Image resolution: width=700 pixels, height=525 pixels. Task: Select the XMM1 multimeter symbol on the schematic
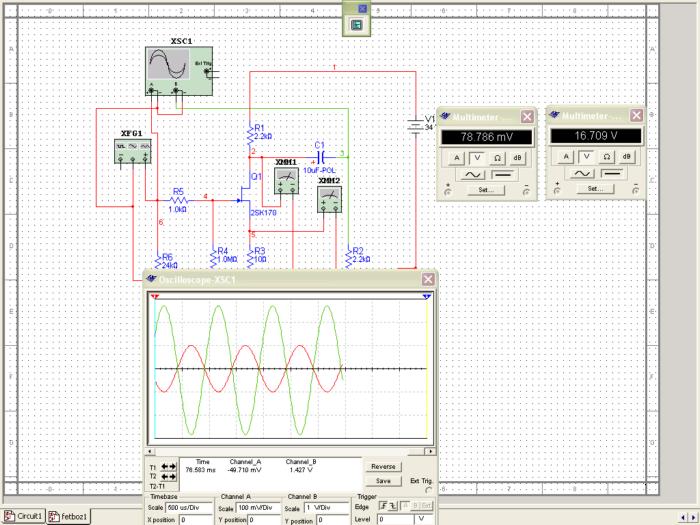[x=286, y=181]
